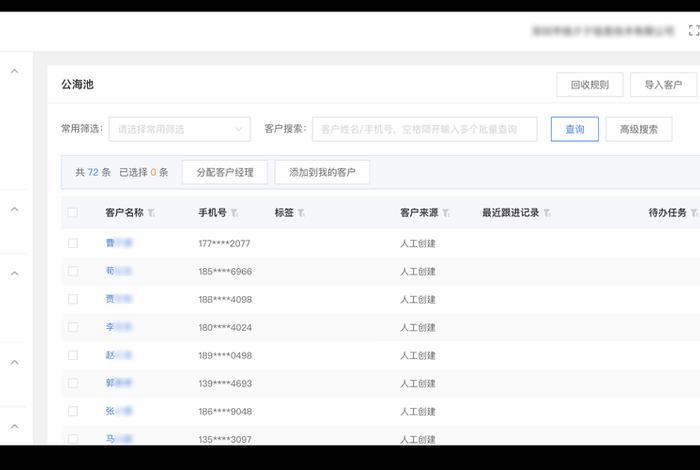Open the customer link starting with 曹
This screenshot has height=470, width=700.
click(x=119, y=243)
